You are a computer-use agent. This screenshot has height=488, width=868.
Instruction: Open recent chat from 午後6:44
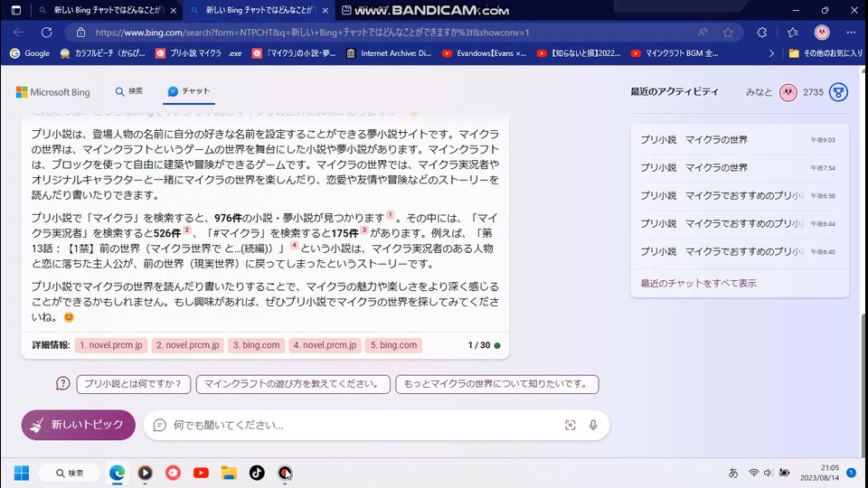click(739, 223)
